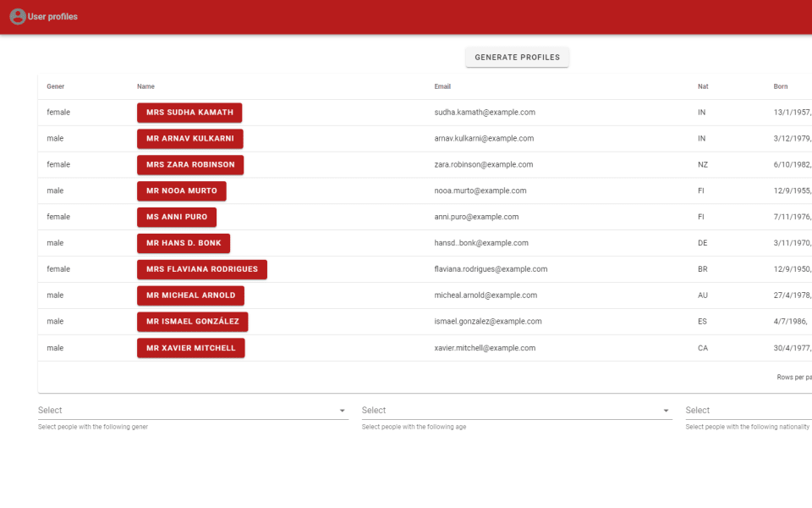The image size is (812, 508).
Task: Click email arnav.kulkarni@example.com
Action: tap(484, 138)
